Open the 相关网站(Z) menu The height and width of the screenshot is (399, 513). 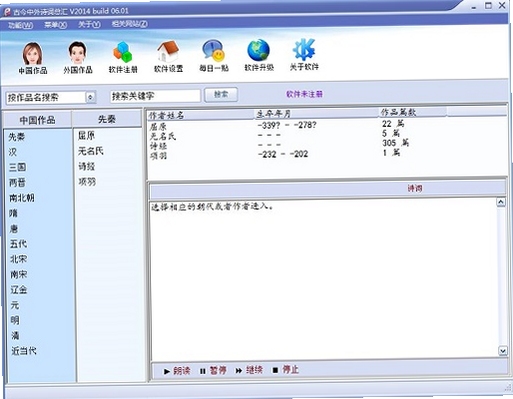point(130,24)
